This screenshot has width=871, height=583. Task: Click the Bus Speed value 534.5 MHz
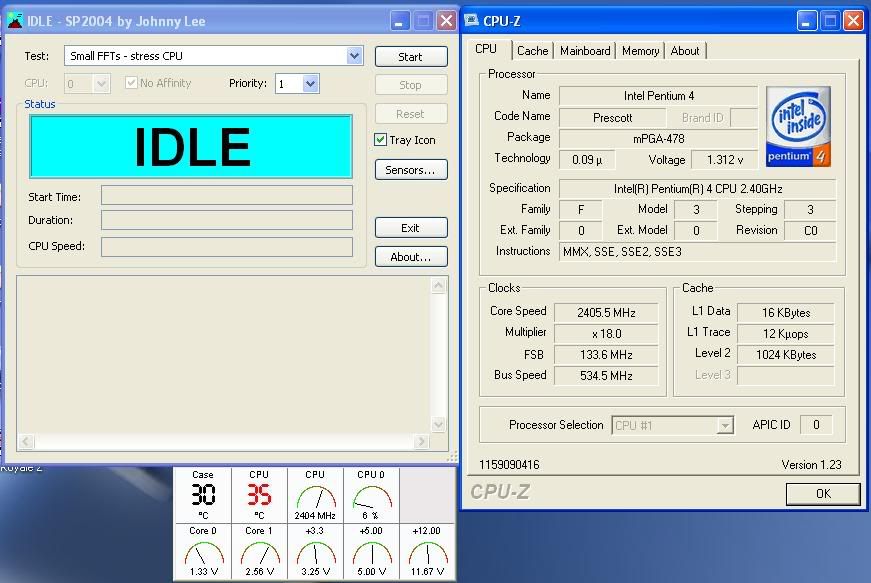click(x=606, y=376)
